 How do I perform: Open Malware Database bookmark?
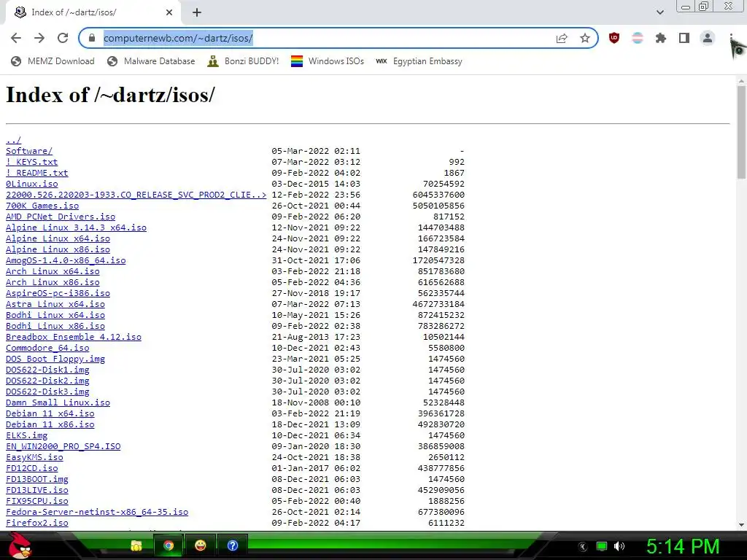pos(151,61)
